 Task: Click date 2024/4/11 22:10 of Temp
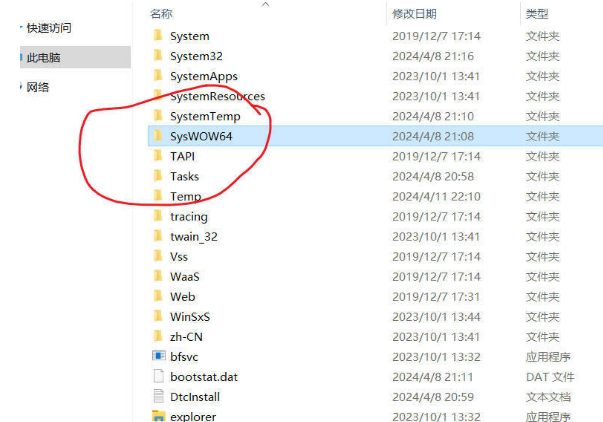tap(436, 197)
